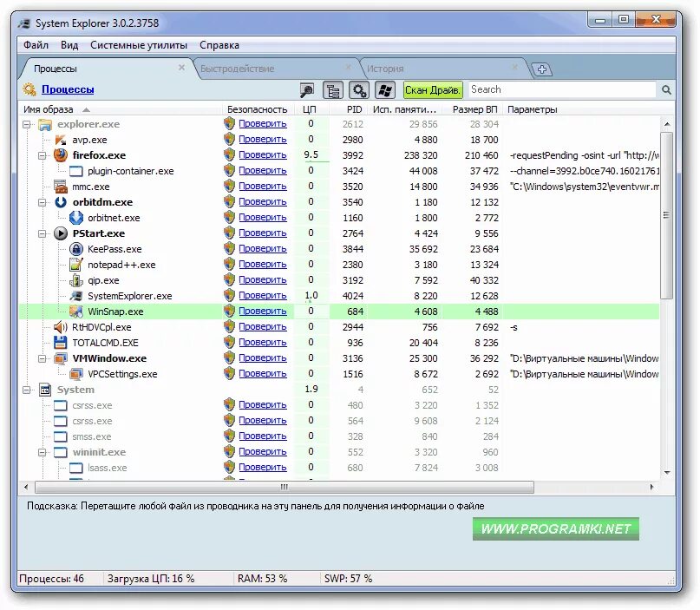The height and width of the screenshot is (610, 700).
Task: Click the horizontal scrollbar thumb
Action: 285,487
